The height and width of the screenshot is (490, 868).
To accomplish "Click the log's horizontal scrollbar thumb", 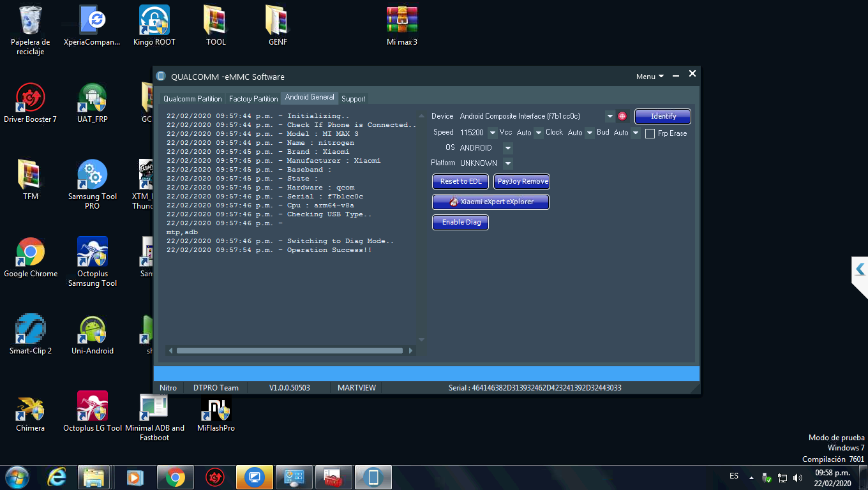I will point(290,350).
